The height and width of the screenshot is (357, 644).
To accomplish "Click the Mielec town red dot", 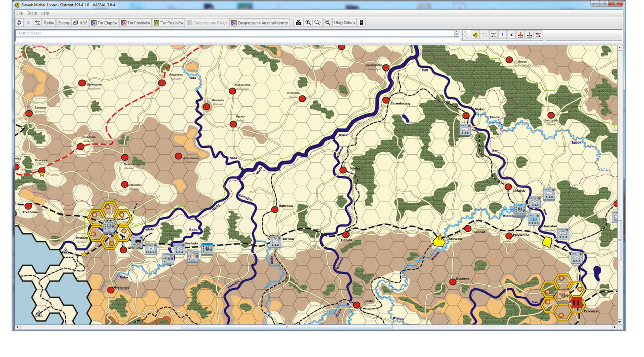I will (343, 170).
